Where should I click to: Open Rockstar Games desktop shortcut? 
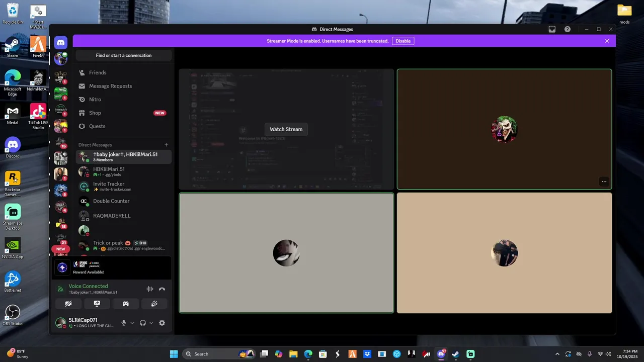click(x=13, y=184)
